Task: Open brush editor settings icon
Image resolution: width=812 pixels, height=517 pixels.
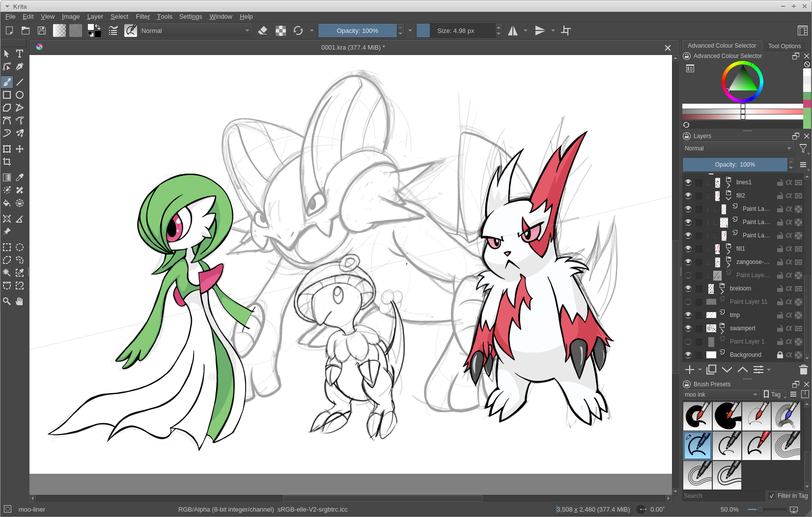Action: pyautogui.click(x=113, y=30)
